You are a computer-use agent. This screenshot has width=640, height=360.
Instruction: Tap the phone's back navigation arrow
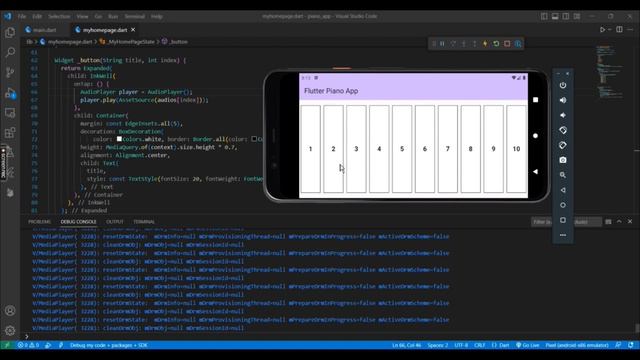[536, 171]
